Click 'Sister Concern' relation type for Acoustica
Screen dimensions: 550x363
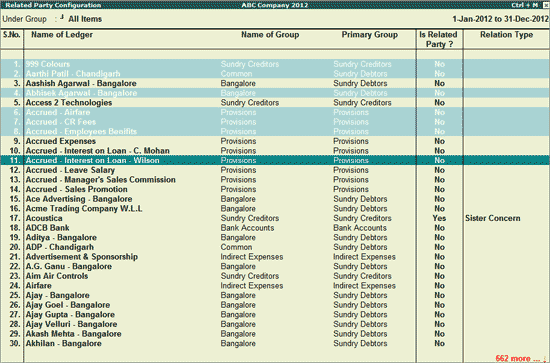pos(493,218)
